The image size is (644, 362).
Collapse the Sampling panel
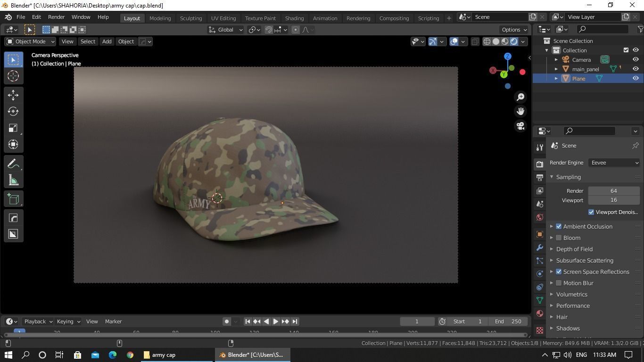(x=551, y=177)
